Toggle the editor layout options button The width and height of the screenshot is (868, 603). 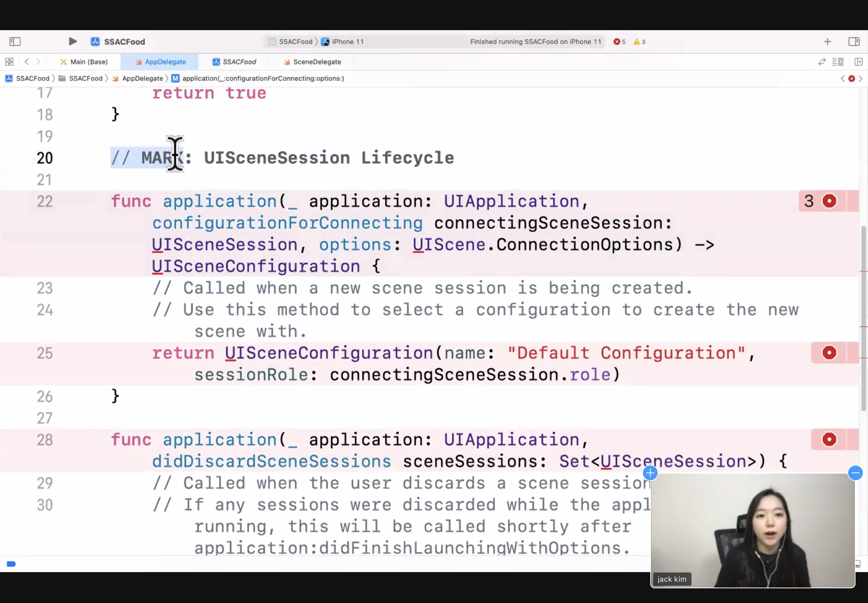coord(837,61)
